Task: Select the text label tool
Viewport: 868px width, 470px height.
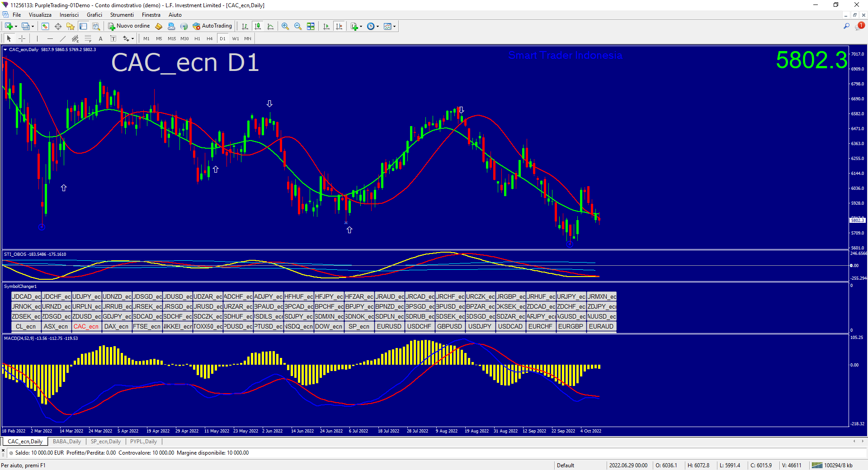Action: tap(113, 39)
